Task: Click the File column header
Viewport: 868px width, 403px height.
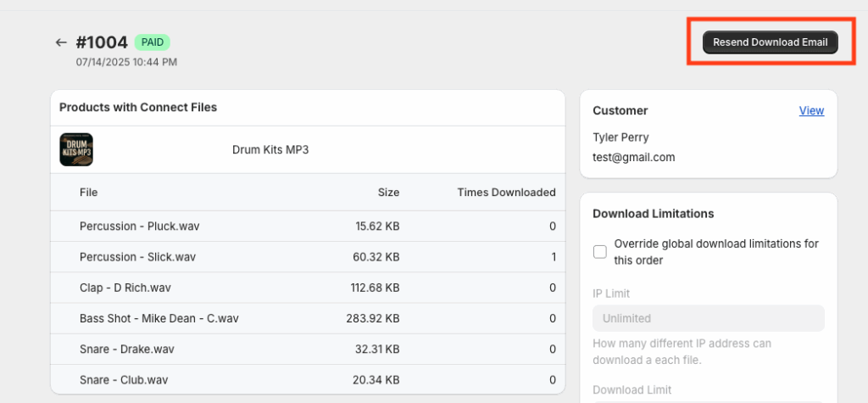Action: pyautogui.click(x=88, y=193)
